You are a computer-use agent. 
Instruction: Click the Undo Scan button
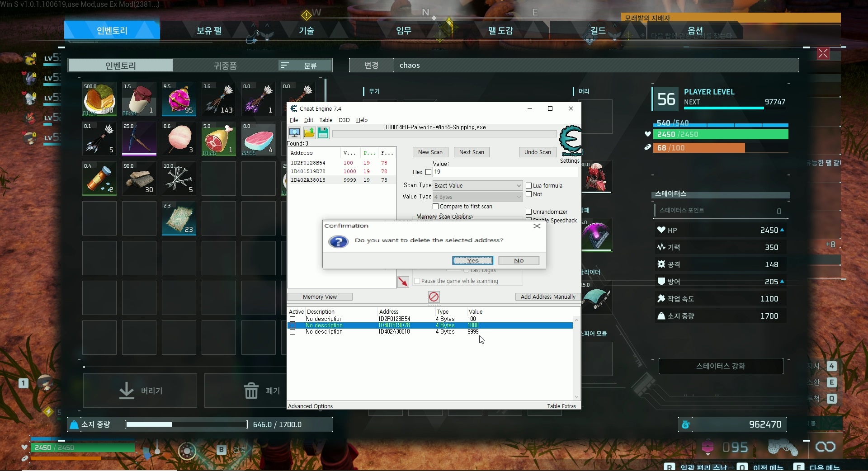538,152
